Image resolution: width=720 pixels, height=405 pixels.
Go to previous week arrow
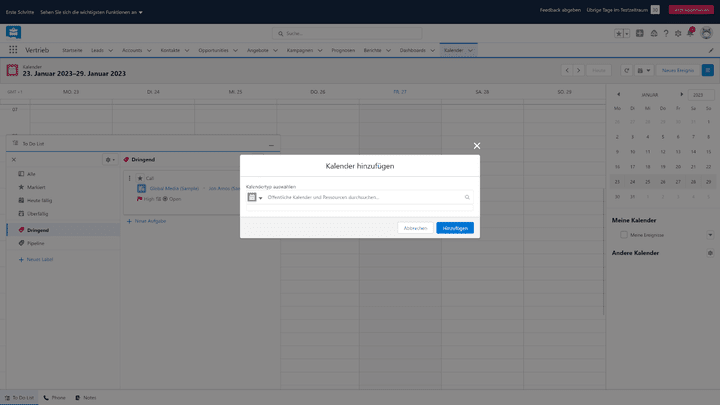(567, 70)
